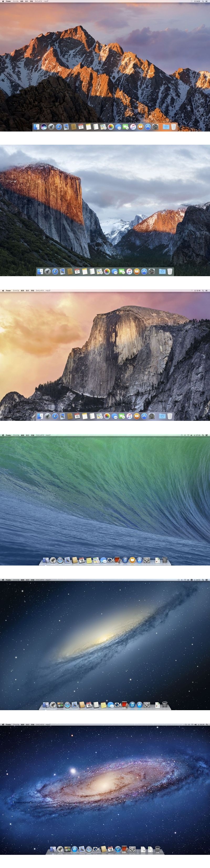
Task: Open Safari in the El Capitan desktop dock
Action: pos(55,272)
